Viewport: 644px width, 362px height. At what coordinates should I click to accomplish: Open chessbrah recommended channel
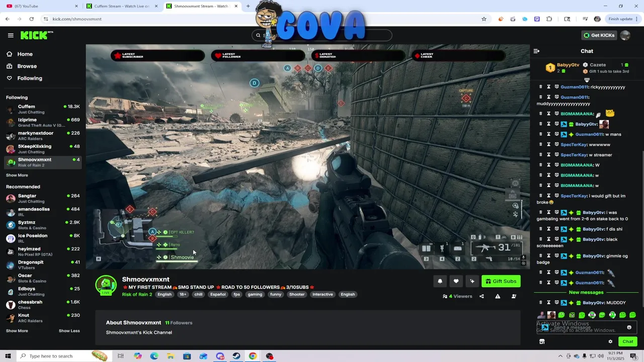pyautogui.click(x=42, y=304)
